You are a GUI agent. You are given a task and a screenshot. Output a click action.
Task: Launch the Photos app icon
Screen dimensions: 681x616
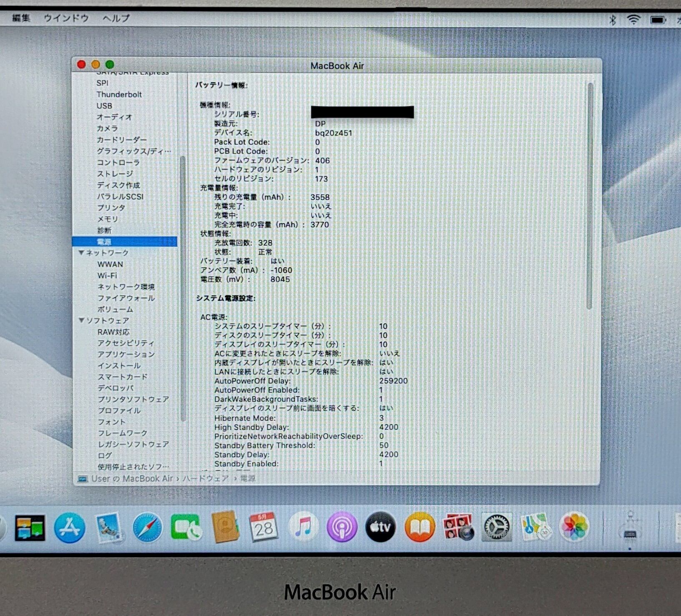click(x=575, y=527)
